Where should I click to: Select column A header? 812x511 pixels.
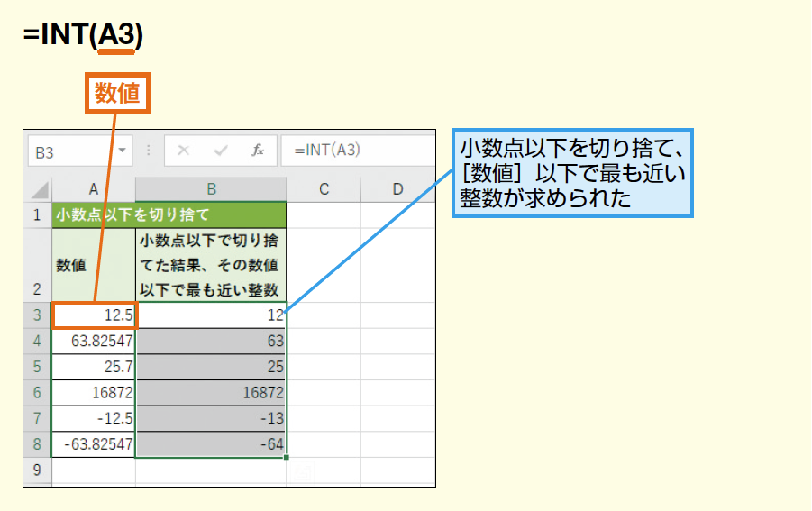tap(94, 188)
